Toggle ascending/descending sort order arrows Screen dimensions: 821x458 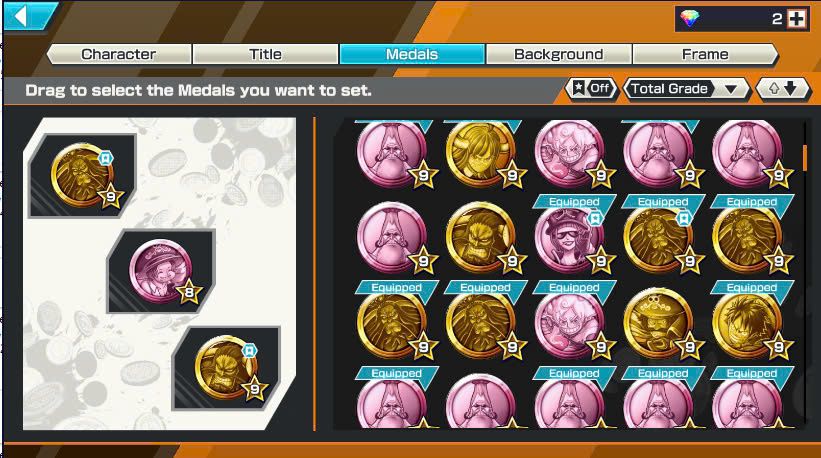(x=783, y=89)
